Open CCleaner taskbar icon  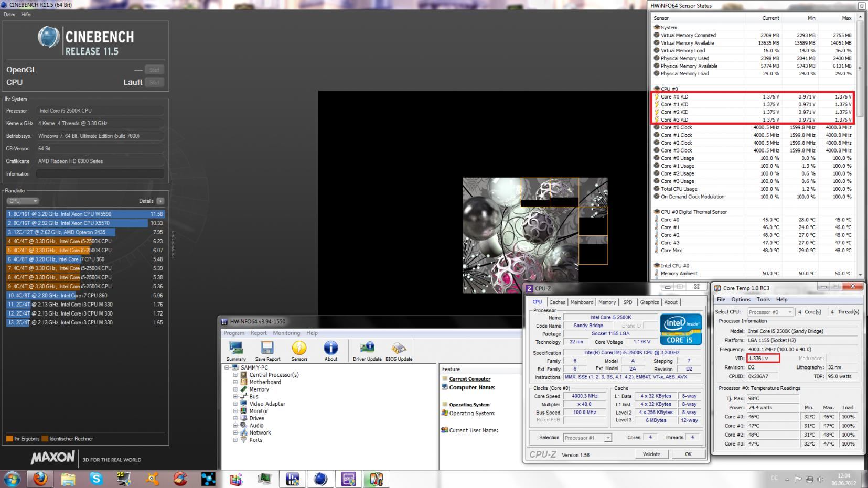(x=180, y=479)
